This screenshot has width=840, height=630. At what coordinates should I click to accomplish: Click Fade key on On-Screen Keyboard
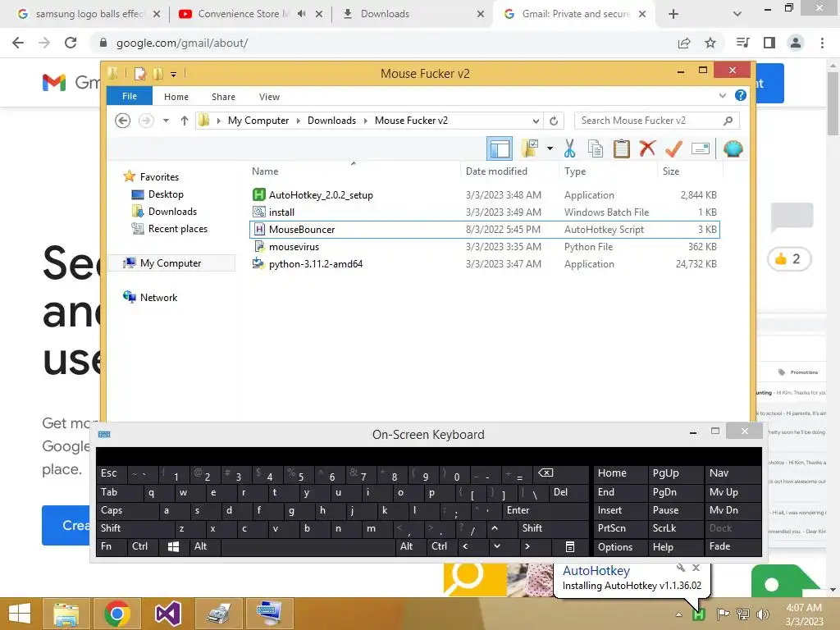pos(733,546)
